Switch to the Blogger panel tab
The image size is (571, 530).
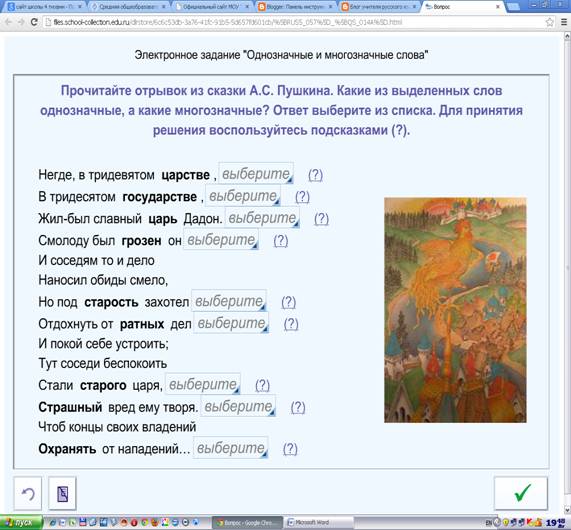(x=296, y=7)
